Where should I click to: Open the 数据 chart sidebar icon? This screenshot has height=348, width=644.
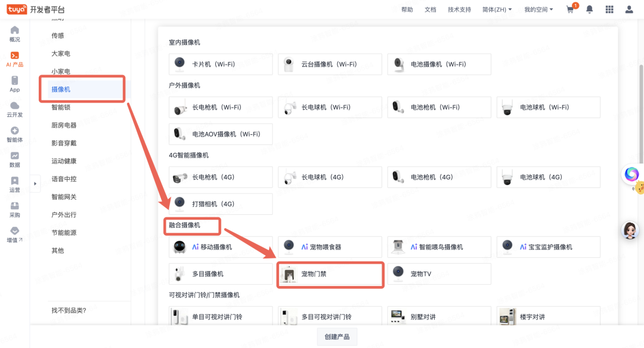(15, 159)
